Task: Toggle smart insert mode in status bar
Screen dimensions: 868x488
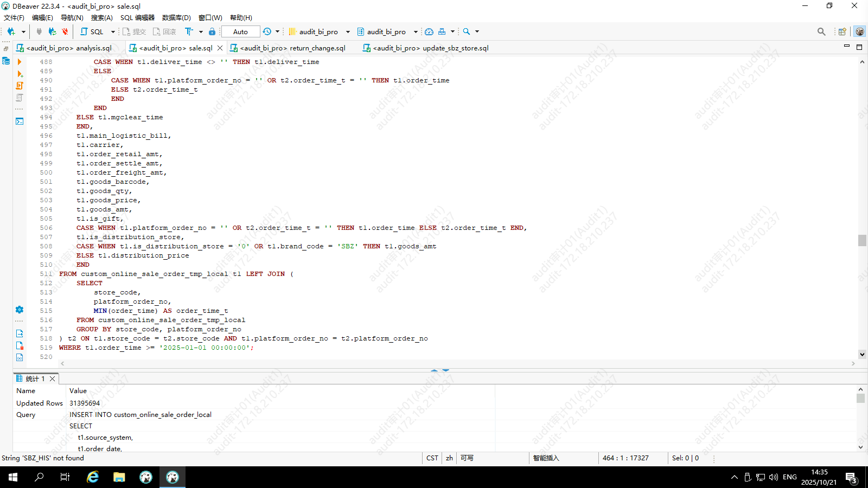Action: tap(546, 458)
